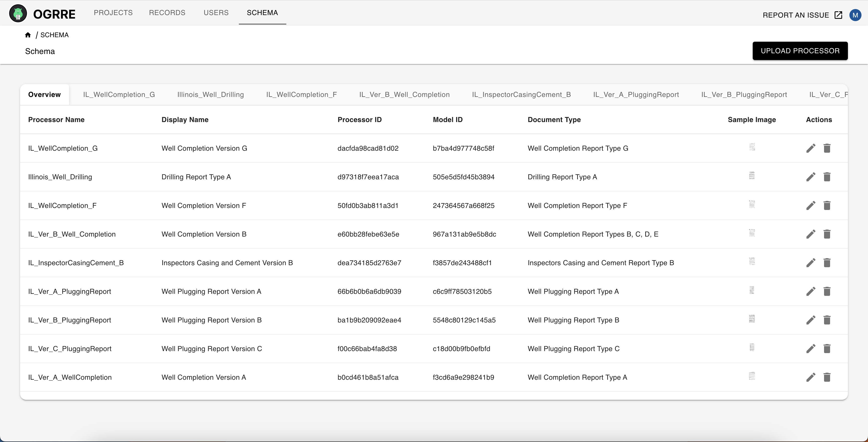Select the IL_Ver_A_PluggingReport tab
Screen dimensions: 868x442
tap(636, 95)
